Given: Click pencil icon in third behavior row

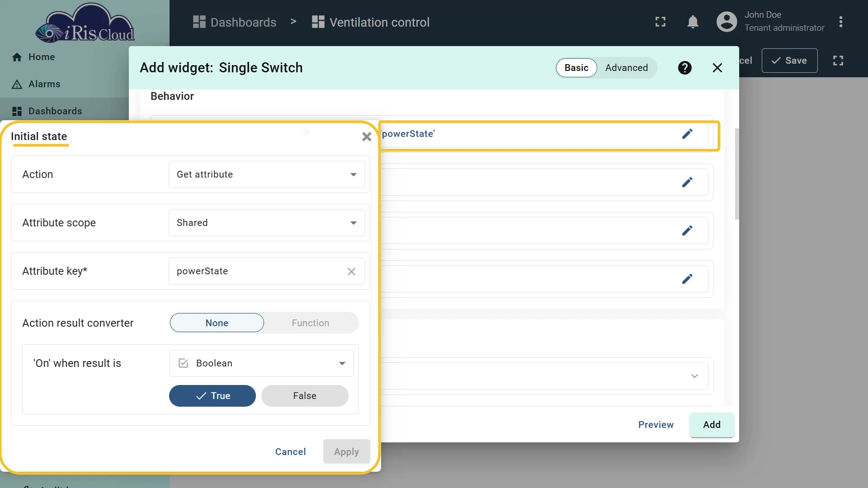Looking at the screenshot, I should point(687,230).
